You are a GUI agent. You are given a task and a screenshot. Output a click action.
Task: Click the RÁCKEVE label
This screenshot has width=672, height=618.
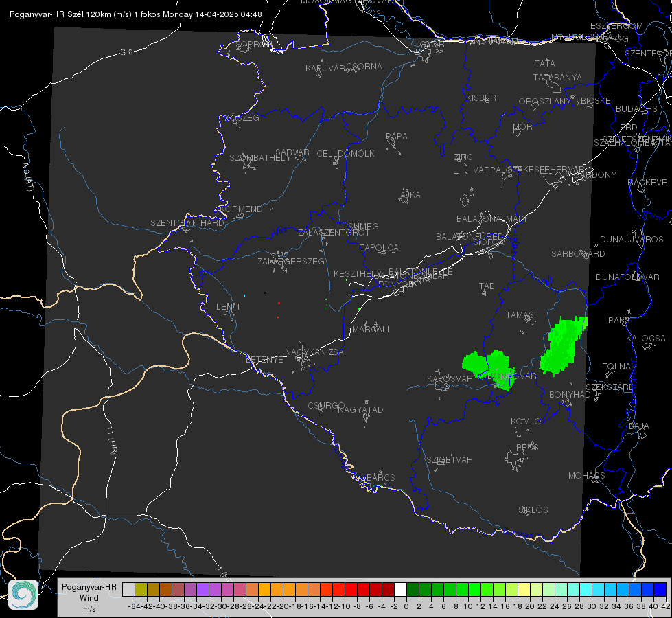(647, 183)
